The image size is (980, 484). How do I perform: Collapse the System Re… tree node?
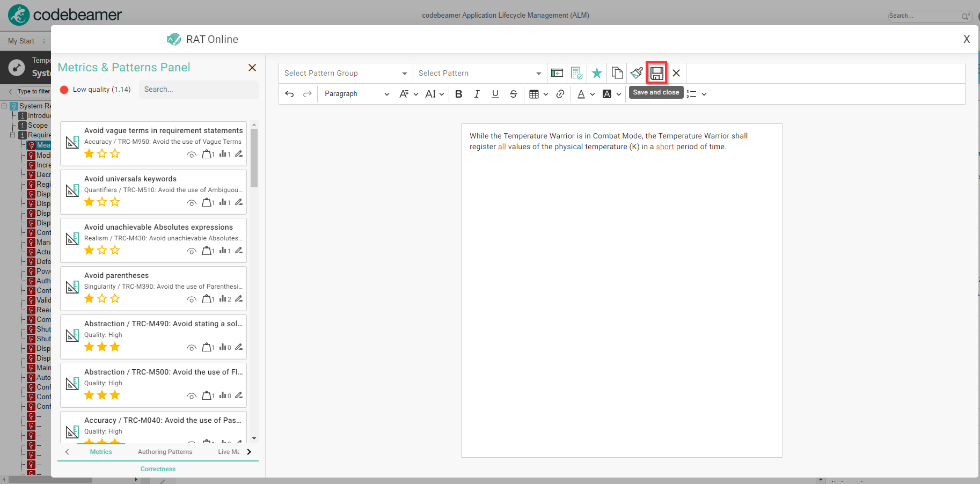coord(4,106)
